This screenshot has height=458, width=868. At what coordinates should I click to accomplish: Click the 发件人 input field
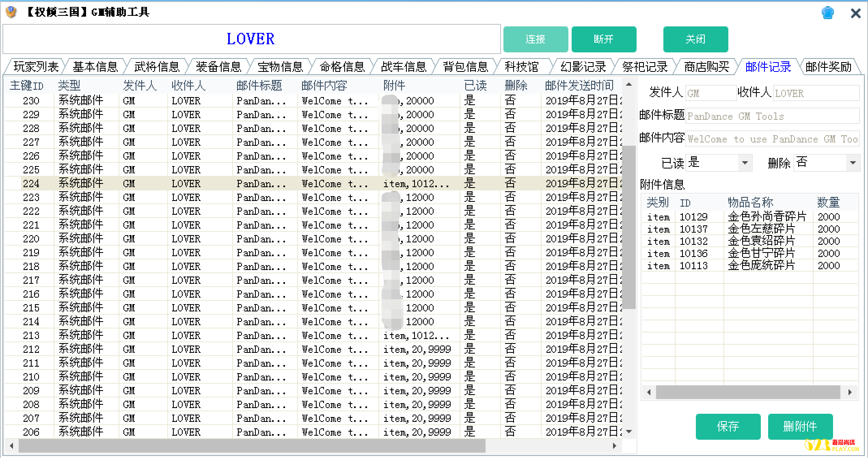tap(711, 93)
